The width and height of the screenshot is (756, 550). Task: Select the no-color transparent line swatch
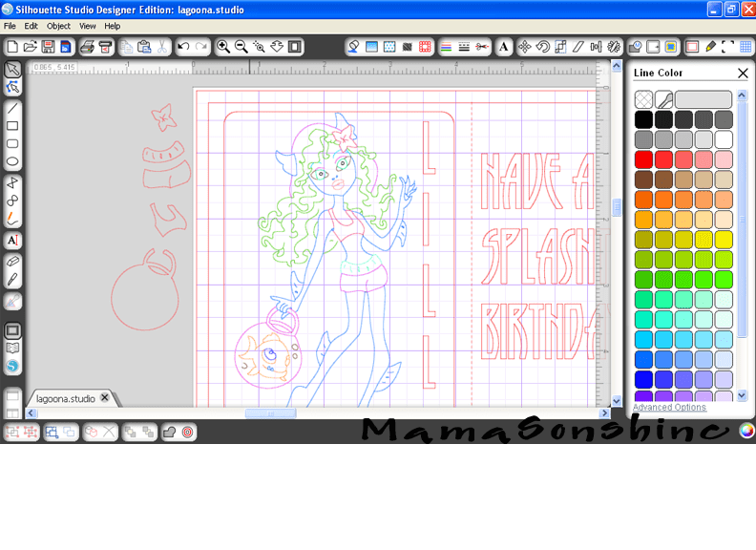(643, 99)
